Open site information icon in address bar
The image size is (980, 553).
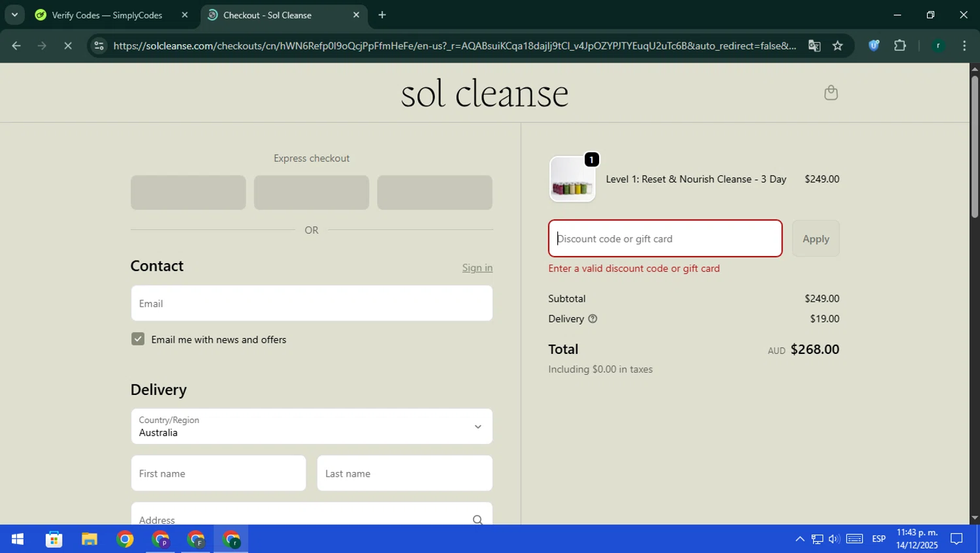click(99, 46)
